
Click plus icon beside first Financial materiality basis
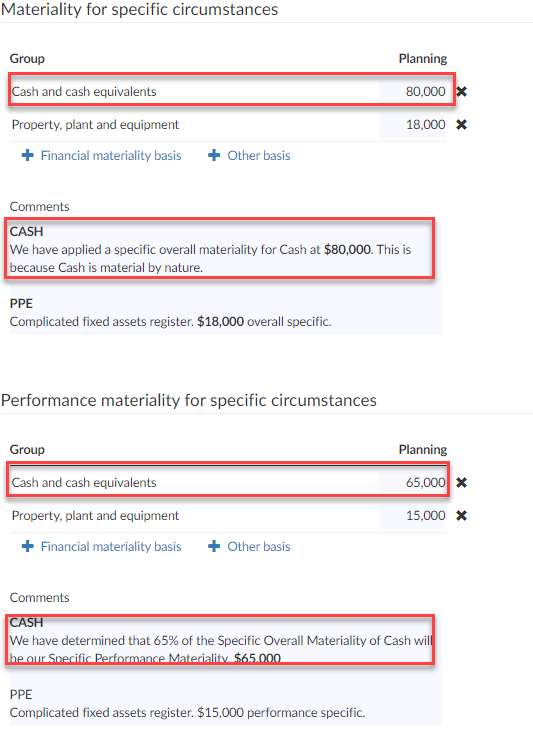[x=28, y=155]
